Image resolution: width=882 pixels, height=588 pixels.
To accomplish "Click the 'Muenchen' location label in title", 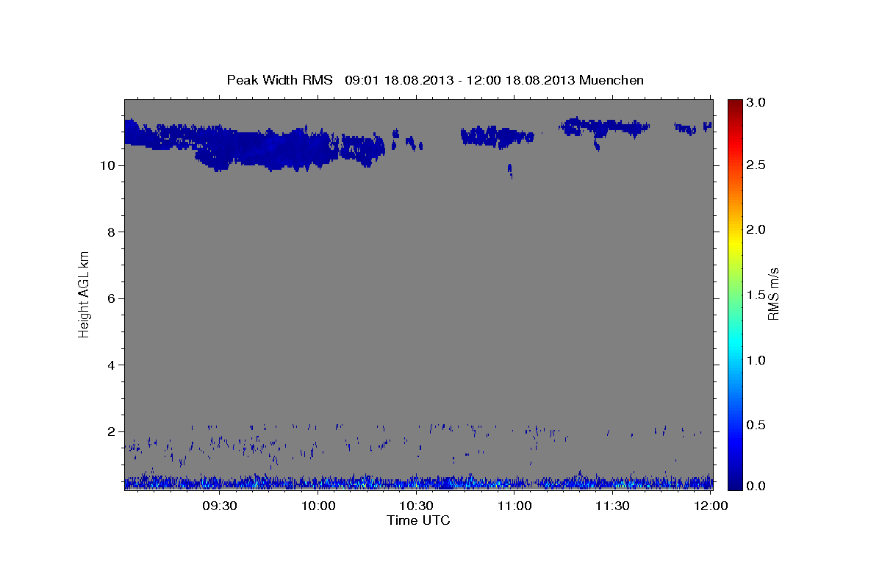I will [x=612, y=79].
